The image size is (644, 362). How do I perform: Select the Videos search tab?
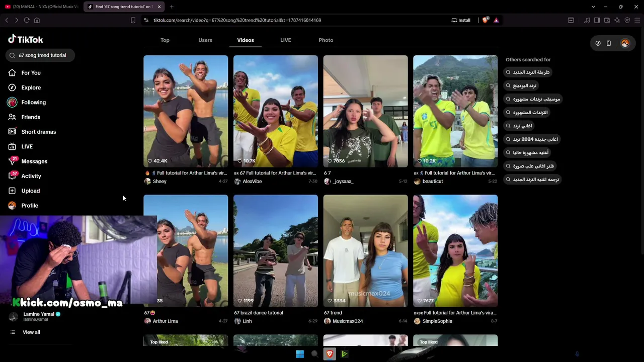point(246,40)
